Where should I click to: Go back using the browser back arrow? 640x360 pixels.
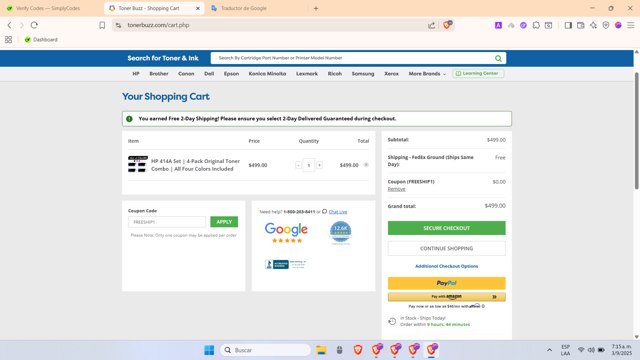tap(9, 25)
